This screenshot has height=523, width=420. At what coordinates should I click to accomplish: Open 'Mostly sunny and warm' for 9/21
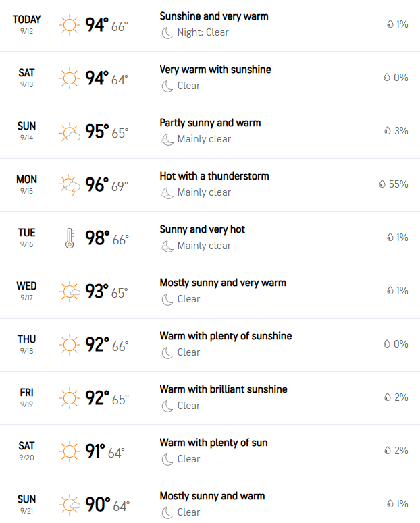tap(212, 496)
